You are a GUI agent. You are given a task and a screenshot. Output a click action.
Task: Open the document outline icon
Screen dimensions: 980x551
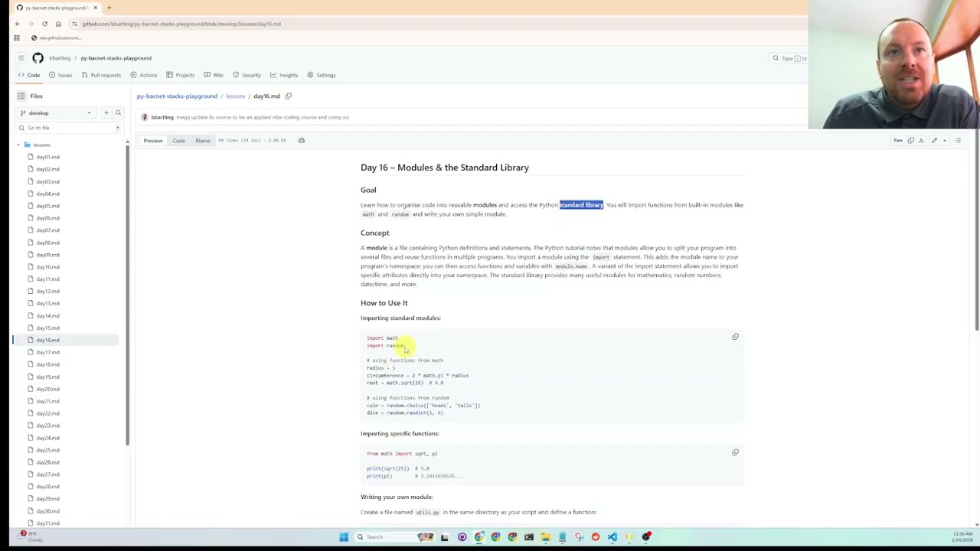958,140
